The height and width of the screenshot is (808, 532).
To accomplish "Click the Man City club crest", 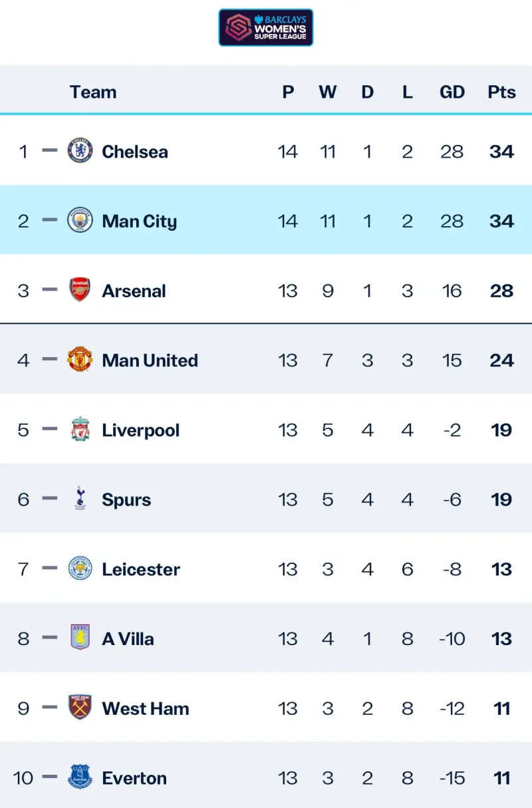I will click(80, 220).
